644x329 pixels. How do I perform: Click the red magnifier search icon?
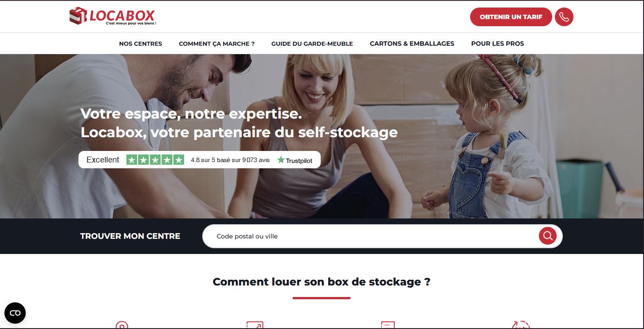(548, 236)
